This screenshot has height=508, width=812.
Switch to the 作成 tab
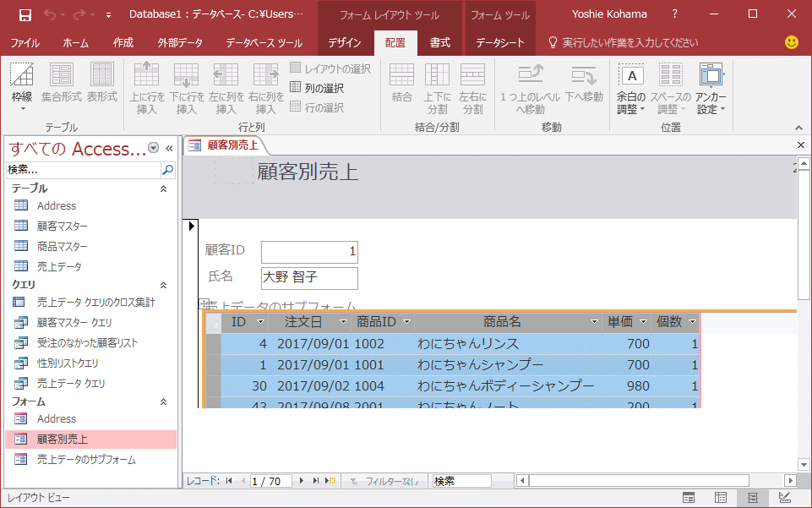click(123, 43)
